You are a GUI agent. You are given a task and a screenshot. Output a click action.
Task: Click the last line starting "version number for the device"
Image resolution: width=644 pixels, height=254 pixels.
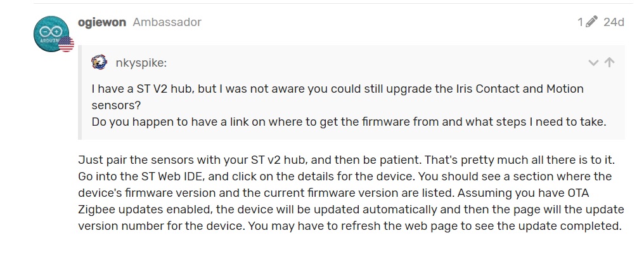click(x=349, y=226)
